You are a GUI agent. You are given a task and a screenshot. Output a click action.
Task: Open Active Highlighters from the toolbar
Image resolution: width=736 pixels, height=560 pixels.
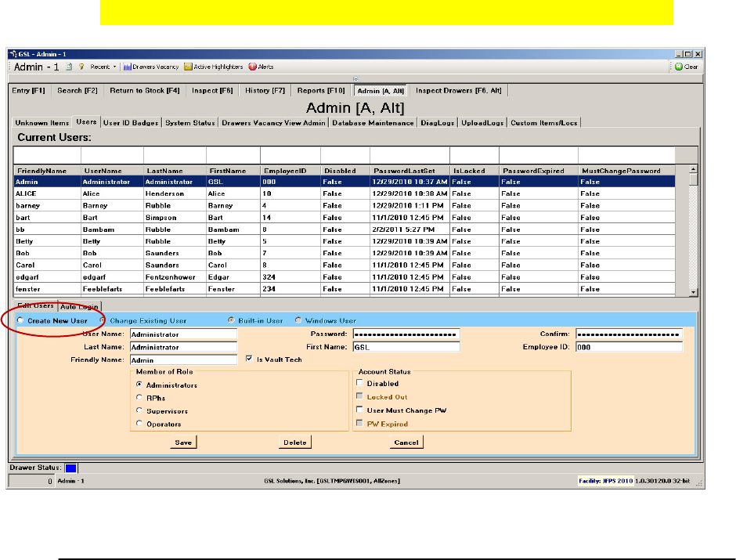(x=189, y=67)
